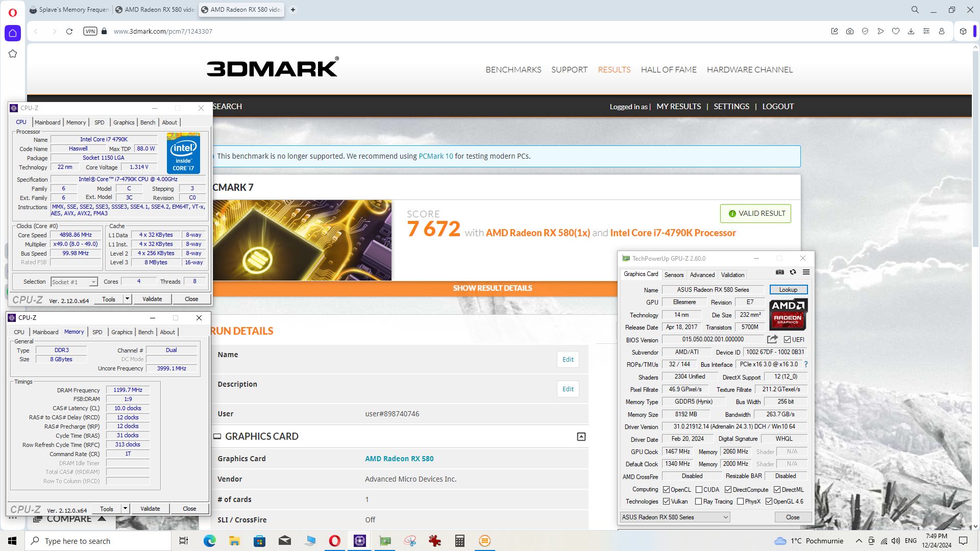Click the Lookup button in GPU-Z

[x=788, y=290]
